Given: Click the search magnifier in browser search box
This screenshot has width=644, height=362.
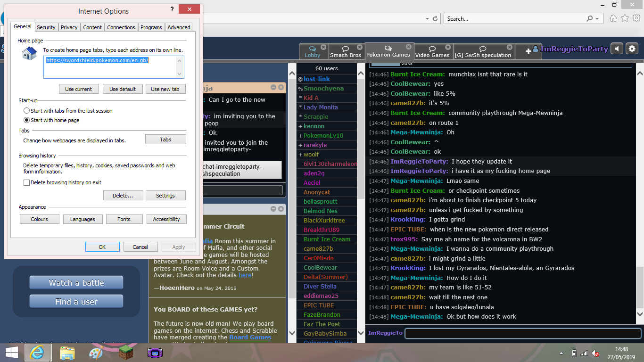Looking at the screenshot, I should tap(590, 19).
